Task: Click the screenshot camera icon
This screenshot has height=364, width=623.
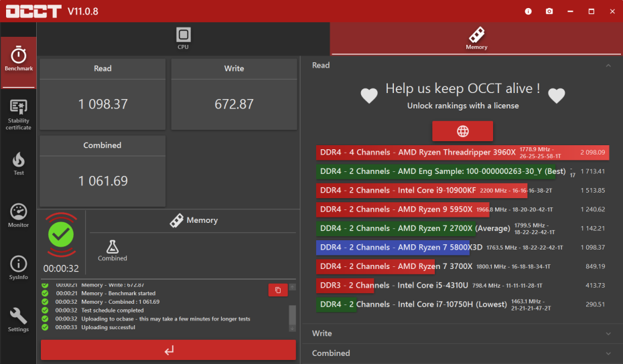Action: coord(549,11)
